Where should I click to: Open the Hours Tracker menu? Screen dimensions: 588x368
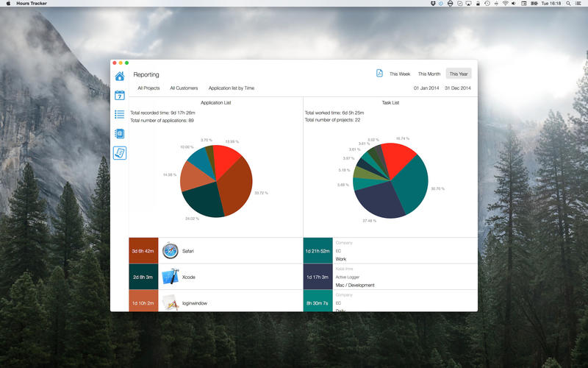(x=32, y=4)
